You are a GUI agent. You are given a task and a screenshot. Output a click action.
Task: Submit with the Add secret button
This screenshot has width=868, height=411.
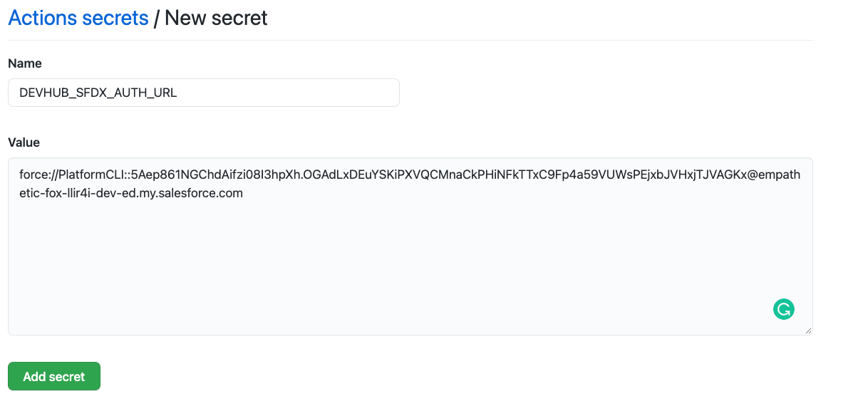point(54,376)
